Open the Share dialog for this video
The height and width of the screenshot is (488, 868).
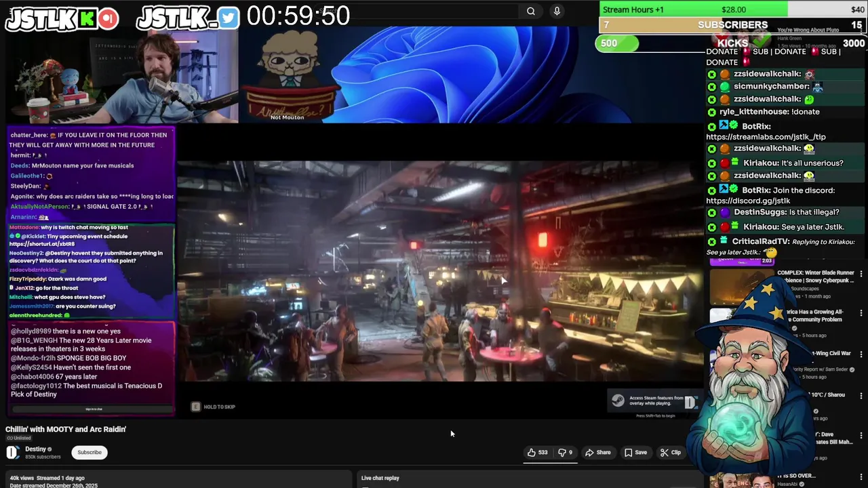pyautogui.click(x=598, y=452)
